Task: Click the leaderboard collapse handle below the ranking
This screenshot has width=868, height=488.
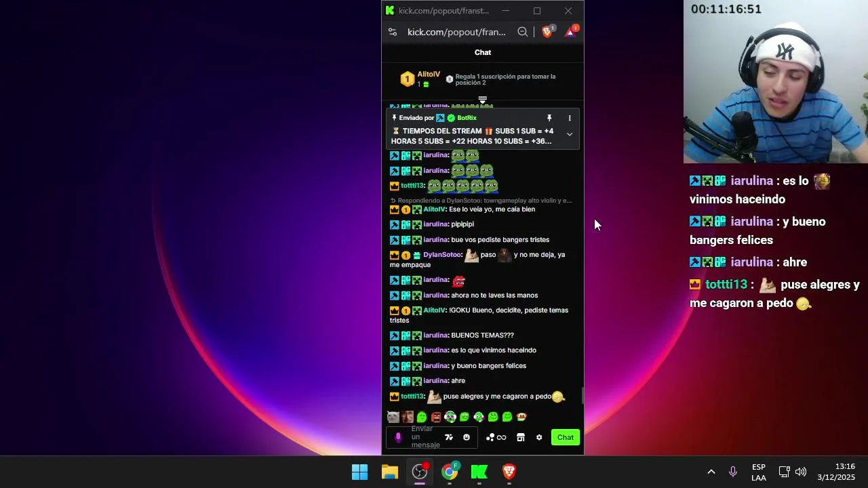Action: [x=483, y=100]
